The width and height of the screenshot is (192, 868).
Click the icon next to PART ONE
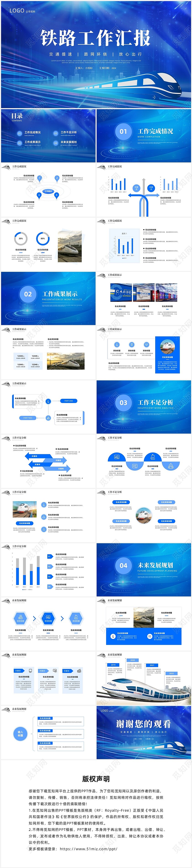click(x=48, y=401)
